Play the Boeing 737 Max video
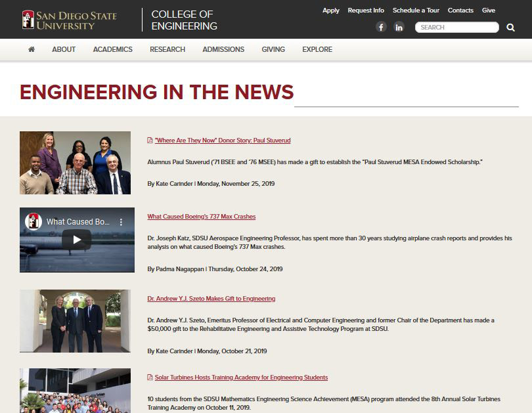Screen dimensions: 532x413 point(76,240)
